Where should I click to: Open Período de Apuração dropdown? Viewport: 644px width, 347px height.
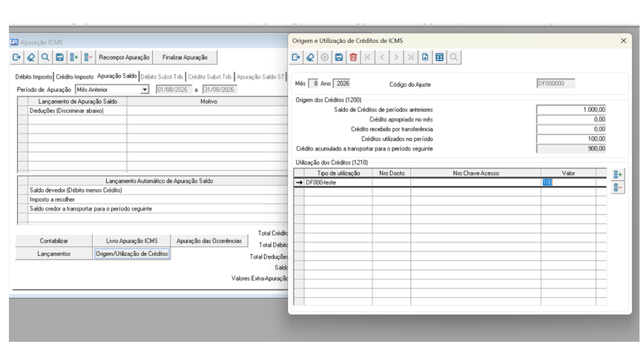click(145, 90)
